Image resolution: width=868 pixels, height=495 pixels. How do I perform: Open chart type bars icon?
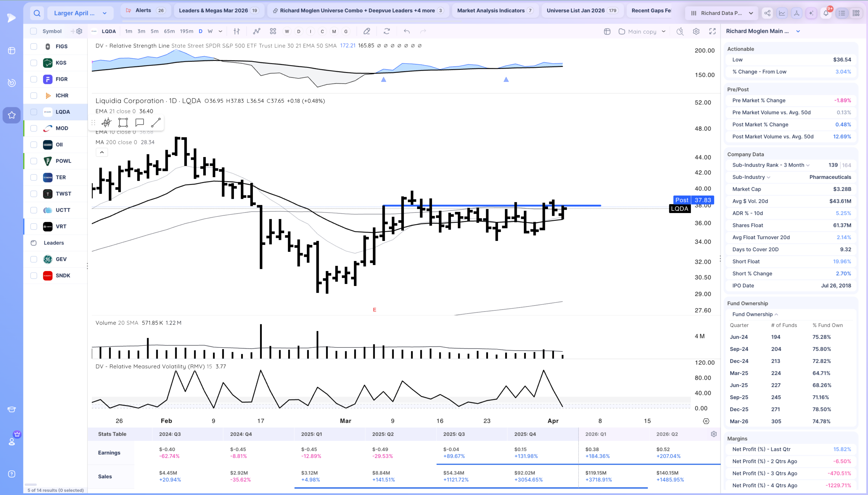[237, 31]
